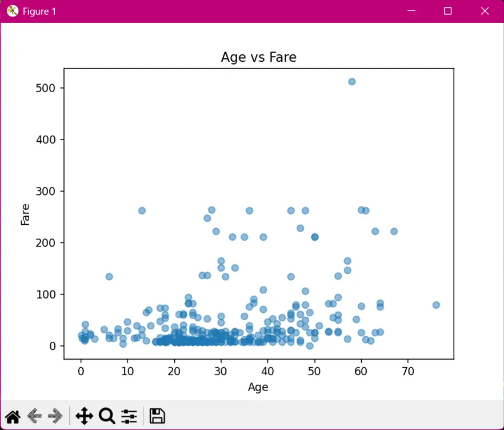
Task: Click the matplotlib icon in title bar
Action: 12,11
